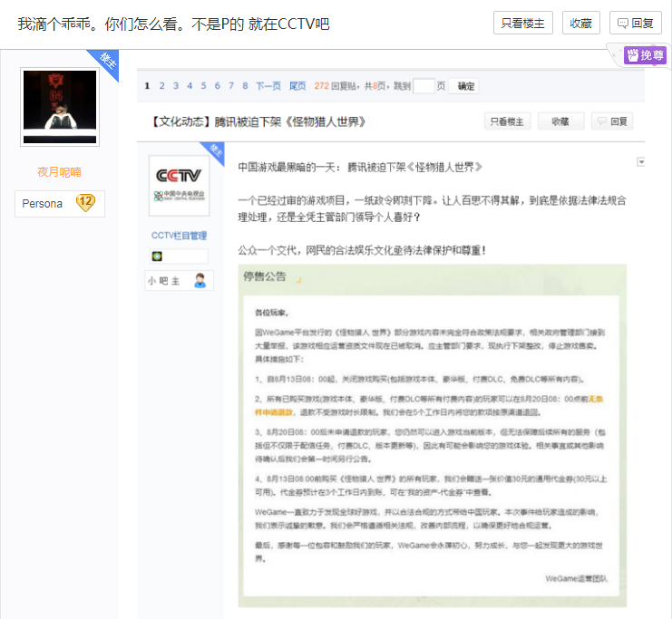Click the inner post 收藏 button
The width and height of the screenshot is (672, 619).
click(560, 121)
